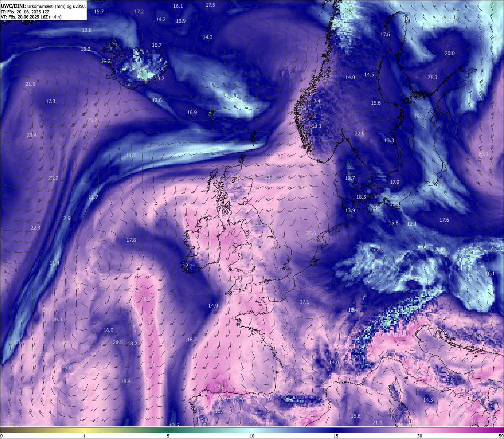This screenshot has height=439, width=504.
Task: Click the 17.8 value west of Ireland
Action: pyautogui.click(x=131, y=240)
